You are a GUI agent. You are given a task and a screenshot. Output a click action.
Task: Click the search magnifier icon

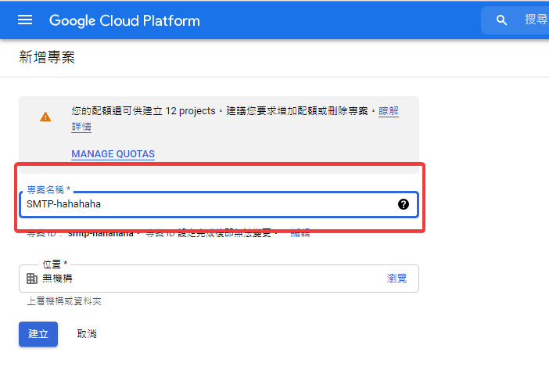pyautogui.click(x=501, y=20)
